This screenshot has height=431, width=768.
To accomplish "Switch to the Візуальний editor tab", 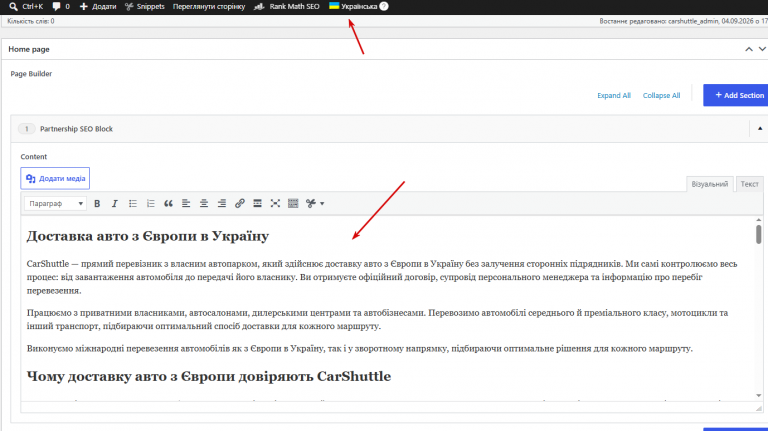I will pos(710,184).
